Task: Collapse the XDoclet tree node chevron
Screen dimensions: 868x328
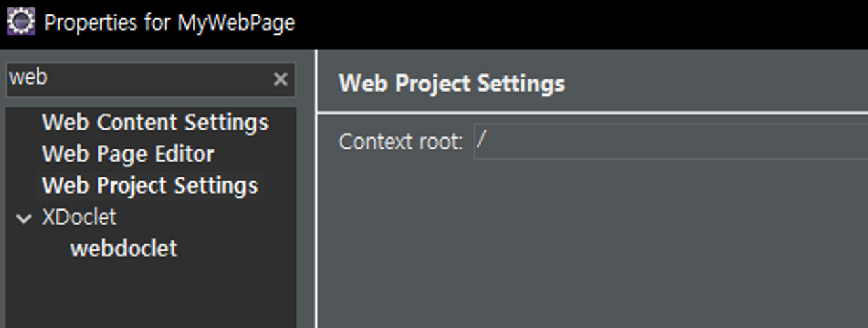Action: click(x=24, y=219)
